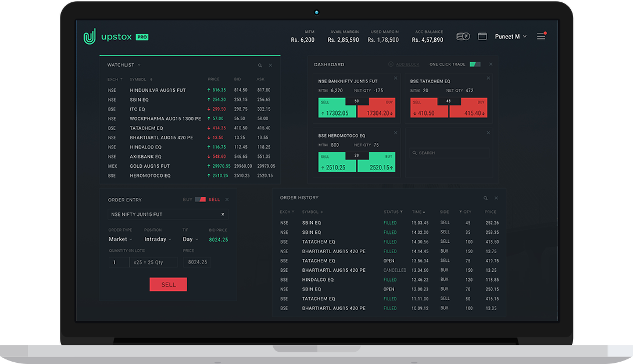
Task: Click Sell 2510.25 on HEROMOTOCO card
Action: tap(337, 163)
